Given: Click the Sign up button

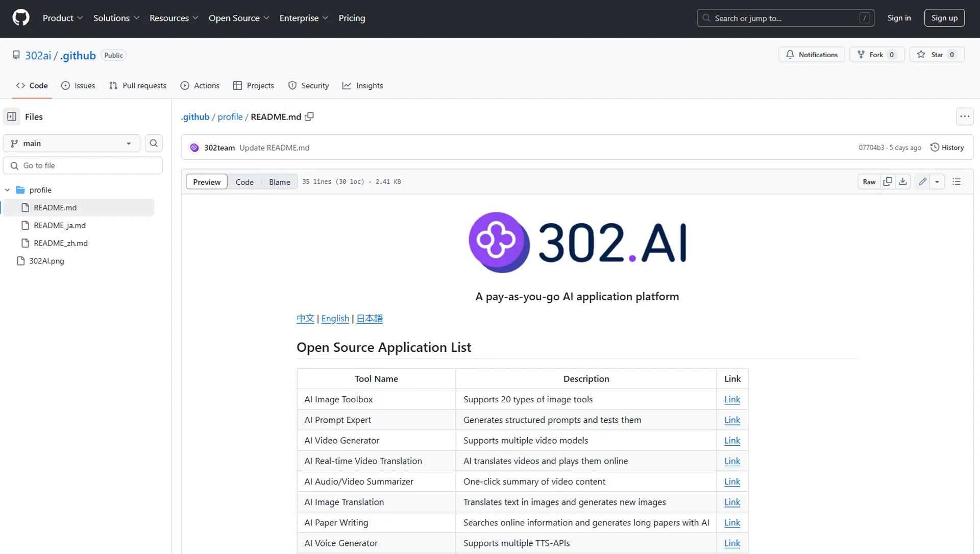Looking at the screenshot, I should [944, 18].
